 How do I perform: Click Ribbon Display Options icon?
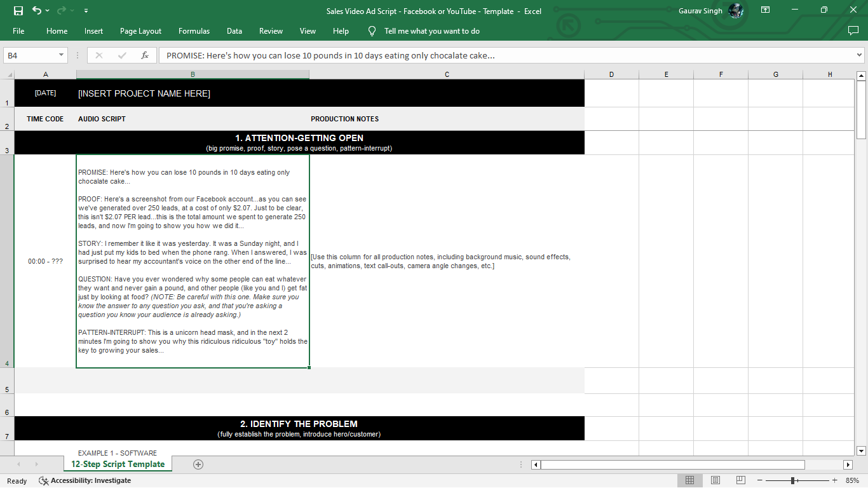click(x=766, y=10)
